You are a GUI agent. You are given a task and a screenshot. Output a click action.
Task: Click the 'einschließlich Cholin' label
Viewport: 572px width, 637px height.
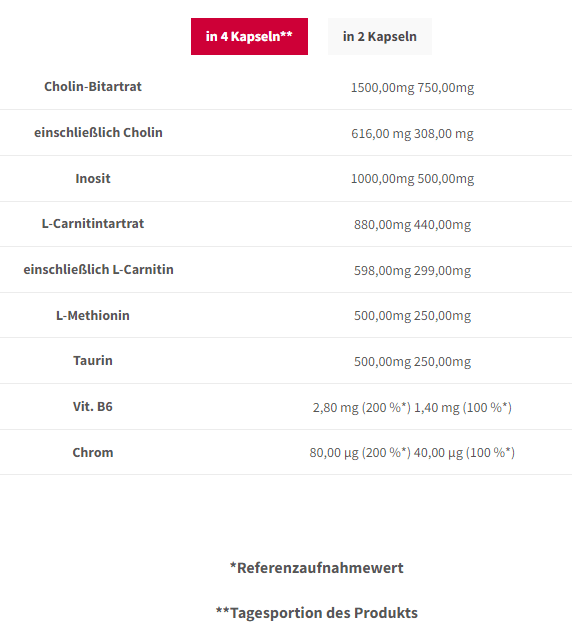coord(98,132)
